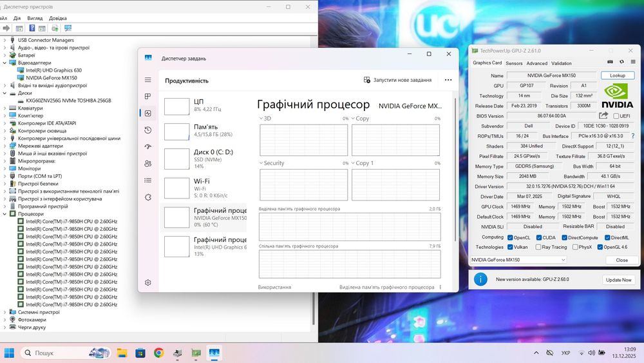Open Startup apps icon in Task Manager sidebar
The image size is (644, 363).
[148, 147]
